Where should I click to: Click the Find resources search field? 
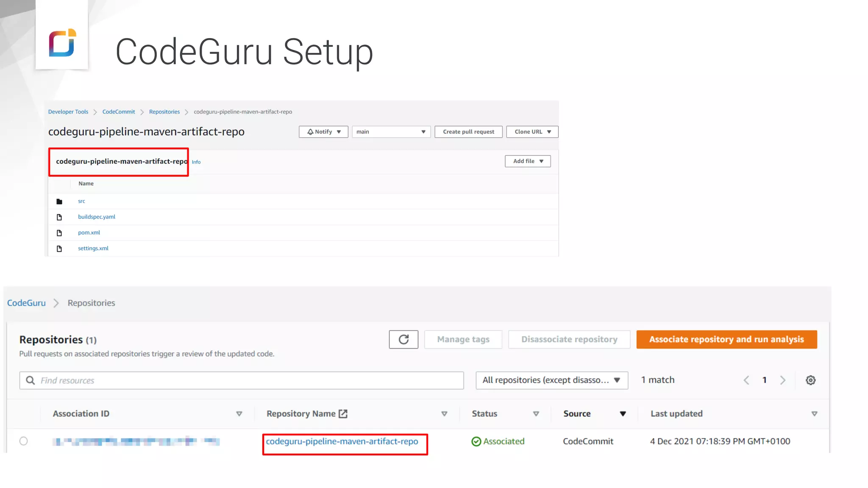click(x=242, y=380)
